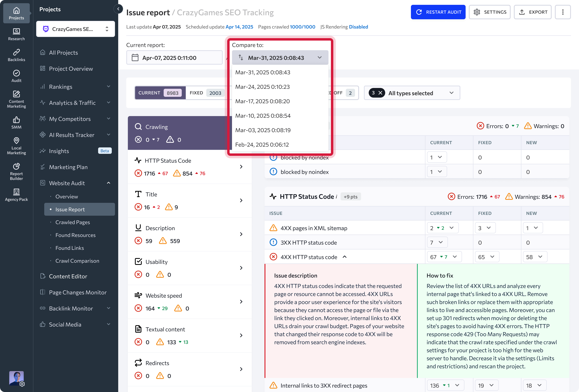Viewport: 579px width, 392px height.
Task: Click the Description category underline icon
Action: [138, 228]
